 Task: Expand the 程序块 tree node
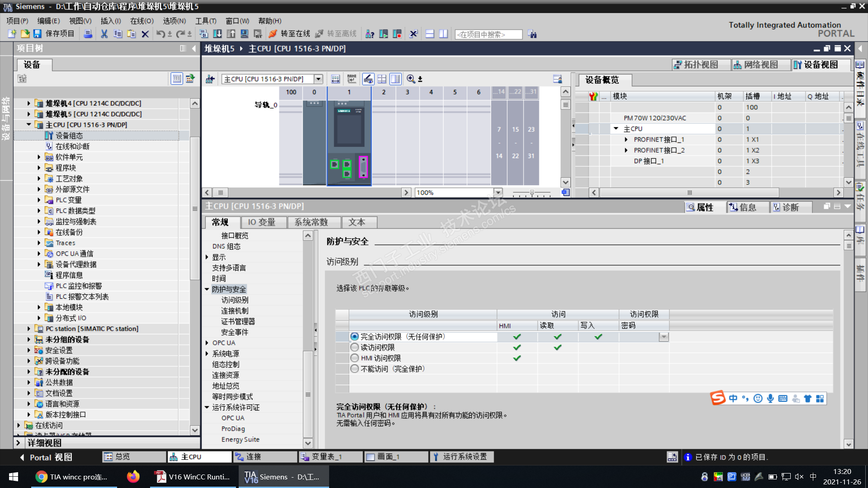tap(39, 168)
